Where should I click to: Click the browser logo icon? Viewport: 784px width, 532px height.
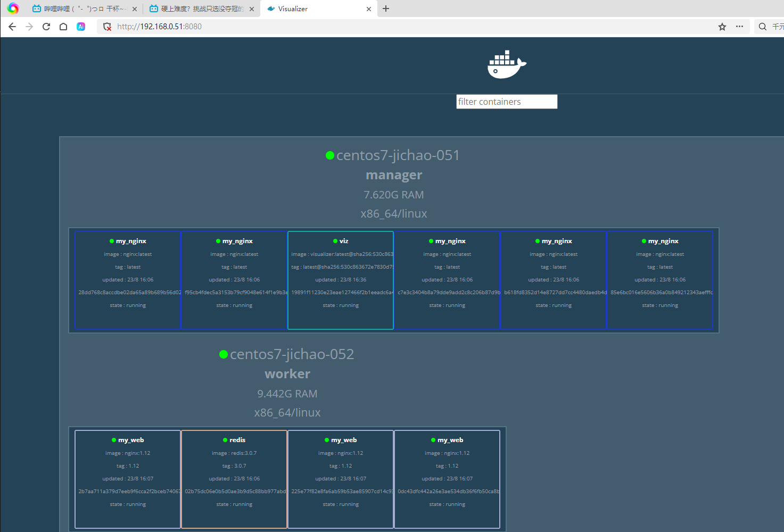click(13, 9)
